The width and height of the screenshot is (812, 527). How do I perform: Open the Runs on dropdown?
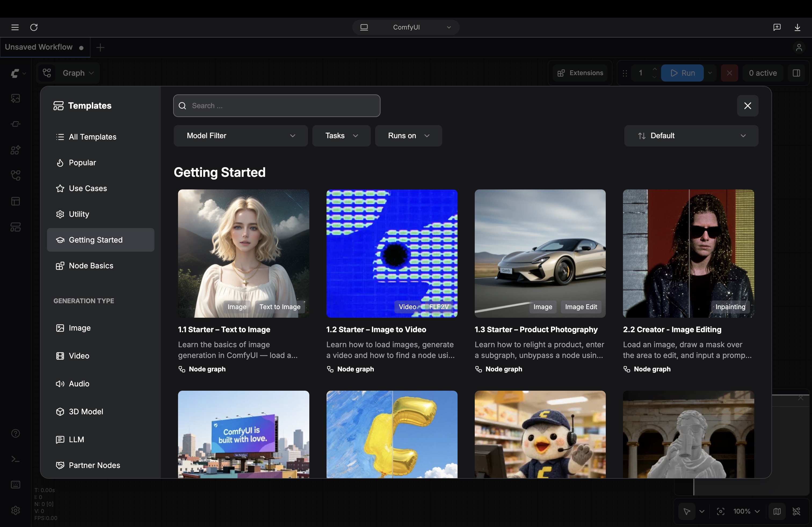click(x=408, y=136)
